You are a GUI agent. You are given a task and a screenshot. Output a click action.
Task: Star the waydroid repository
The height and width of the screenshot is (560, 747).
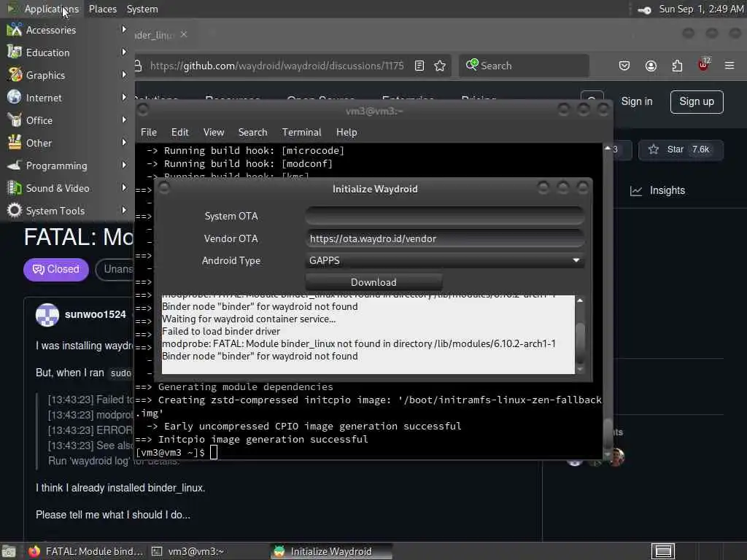pos(681,150)
